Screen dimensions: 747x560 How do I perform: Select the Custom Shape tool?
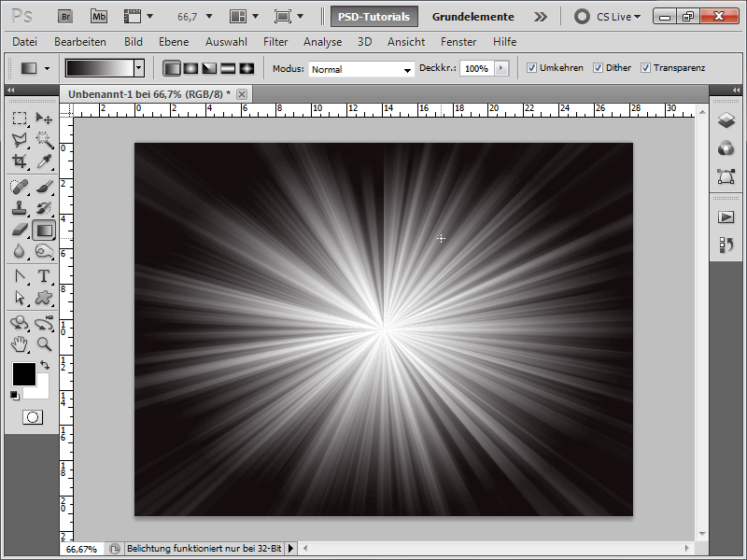pos(44,298)
